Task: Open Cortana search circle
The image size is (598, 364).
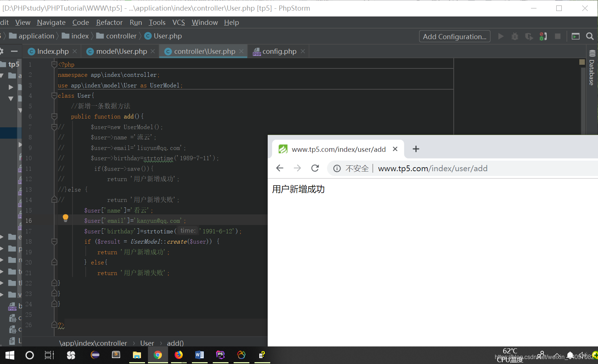Action: click(30, 355)
